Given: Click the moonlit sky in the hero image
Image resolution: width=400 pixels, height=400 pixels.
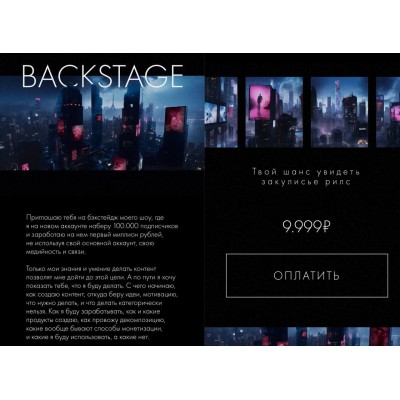Looking at the screenshot, I should click(155, 92).
